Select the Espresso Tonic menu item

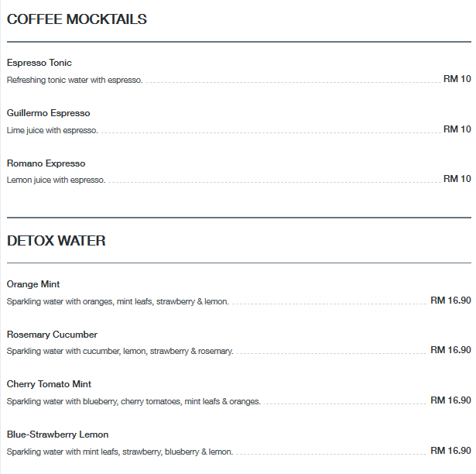click(39, 63)
